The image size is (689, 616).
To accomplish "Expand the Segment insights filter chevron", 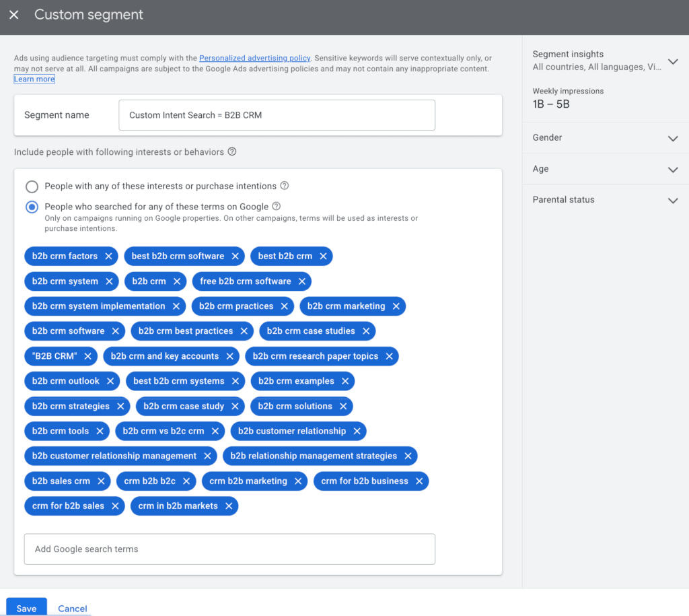I will pos(673,61).
